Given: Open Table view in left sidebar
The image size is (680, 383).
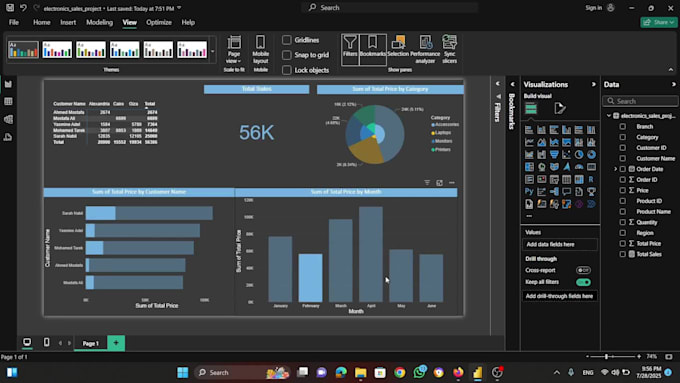Looking at the screenshot, I should [8, 101].
